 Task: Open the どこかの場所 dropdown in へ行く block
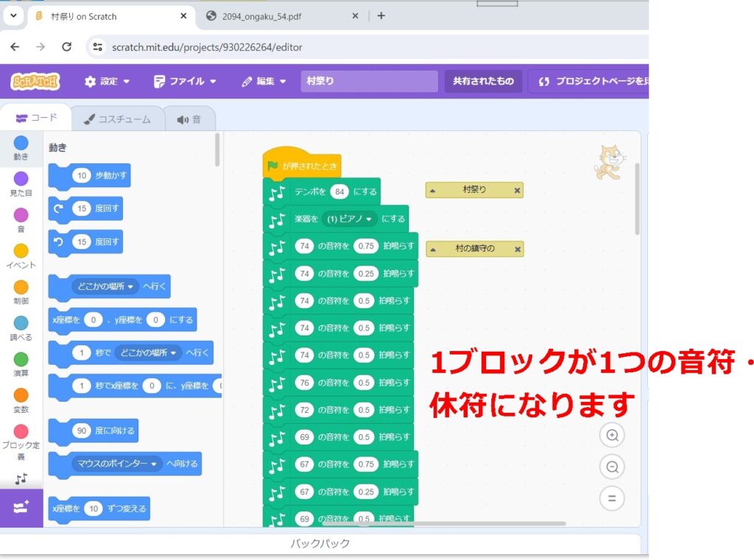pos(132,286)
